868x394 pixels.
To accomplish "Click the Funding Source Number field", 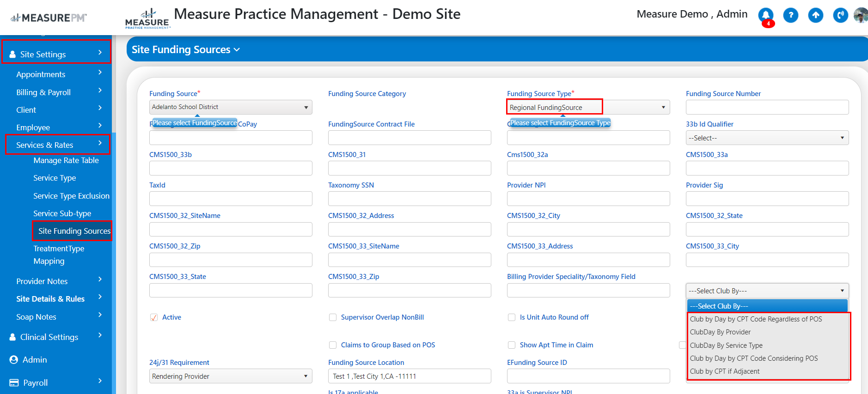I will 767,107.
